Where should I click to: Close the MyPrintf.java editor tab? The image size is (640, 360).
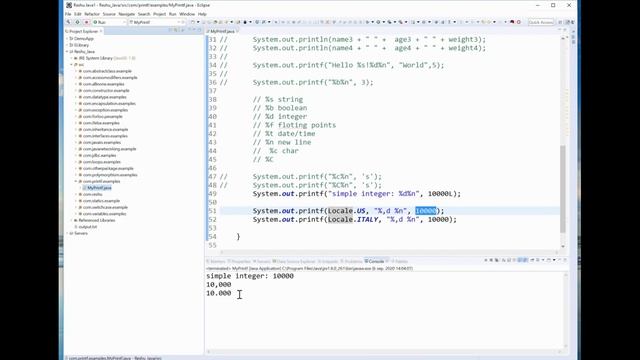pyautogui.click(x=238, y=31)
